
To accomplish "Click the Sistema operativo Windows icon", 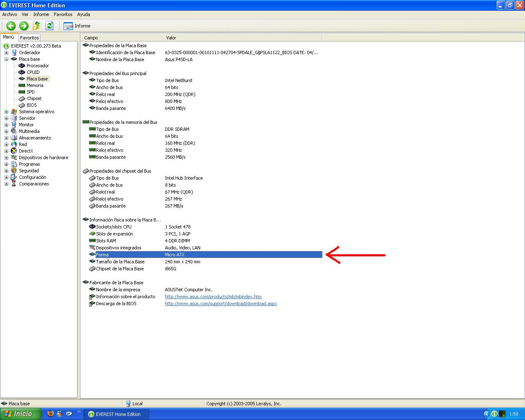I will pyautogui.click(x=14, y=112).
